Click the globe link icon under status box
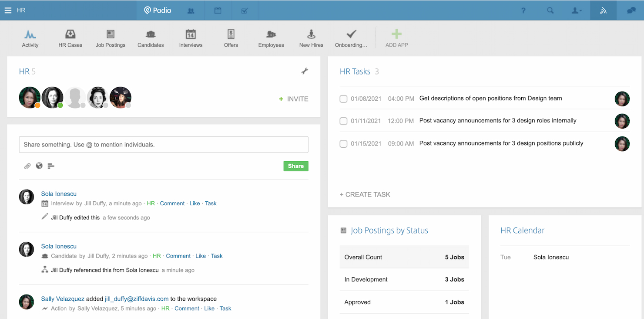644x319 pixels. (39, 166)
